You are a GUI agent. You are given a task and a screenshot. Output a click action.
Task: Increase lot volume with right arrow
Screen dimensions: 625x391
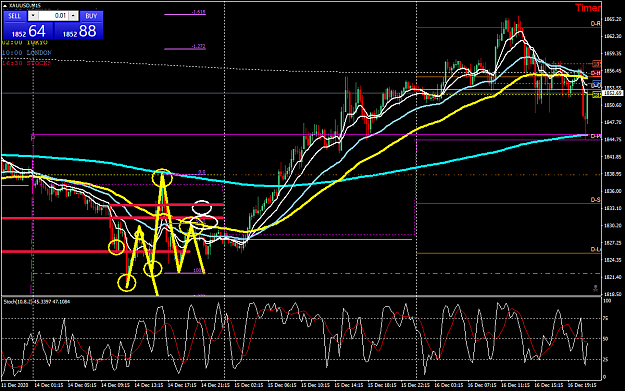[x=73, y=16]
